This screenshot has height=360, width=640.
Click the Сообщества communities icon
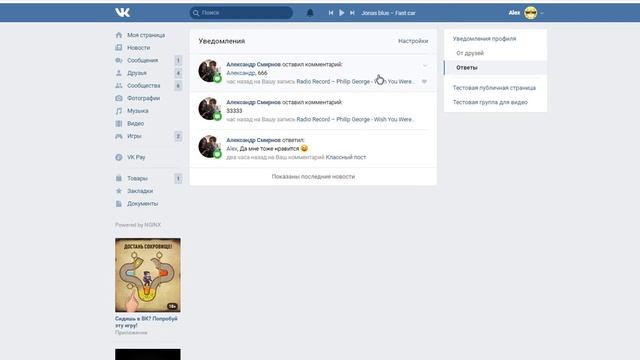click(x=119, y=86)
